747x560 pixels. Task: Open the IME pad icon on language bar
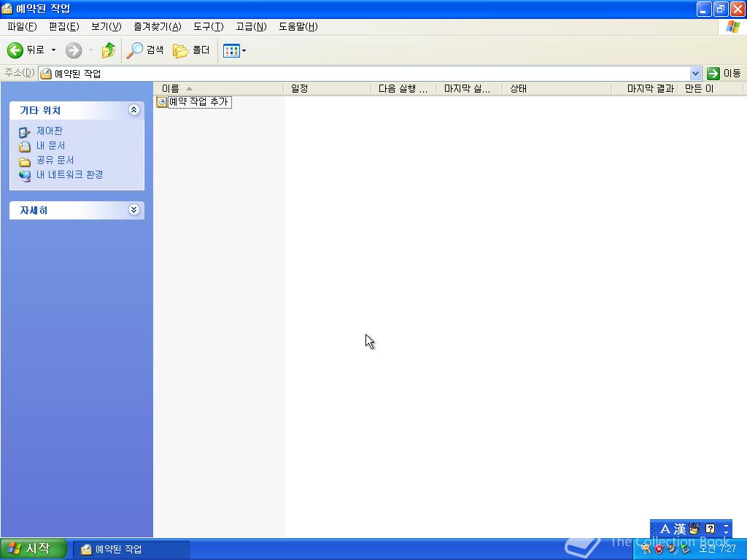(694, 529)
